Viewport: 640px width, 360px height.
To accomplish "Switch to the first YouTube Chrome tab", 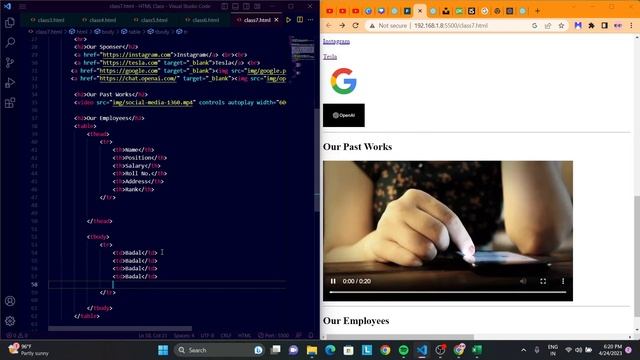I will tap(329, 11).
